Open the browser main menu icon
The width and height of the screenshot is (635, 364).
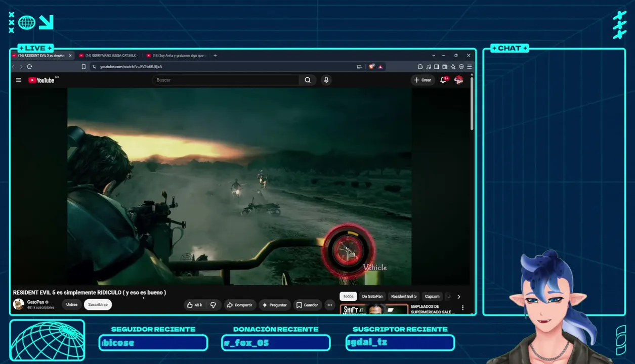tap(469, 67)
